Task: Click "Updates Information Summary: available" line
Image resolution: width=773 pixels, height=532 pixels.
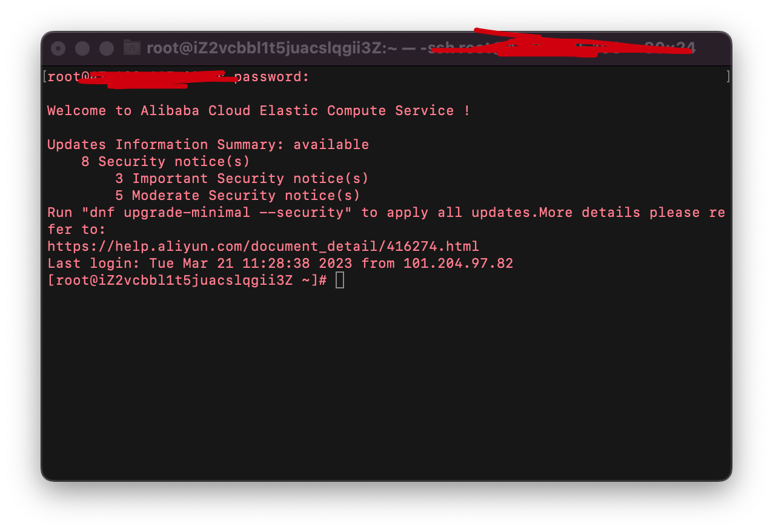Action: [x=208, y=145]
